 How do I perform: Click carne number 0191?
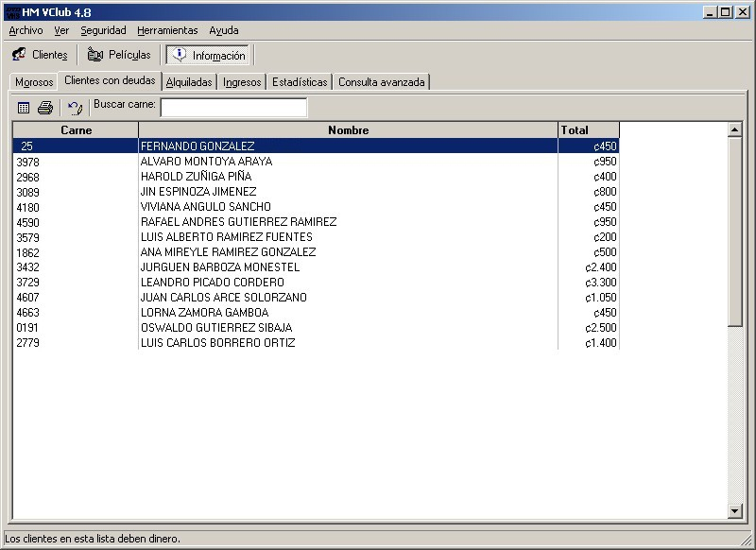pos(27,328)
